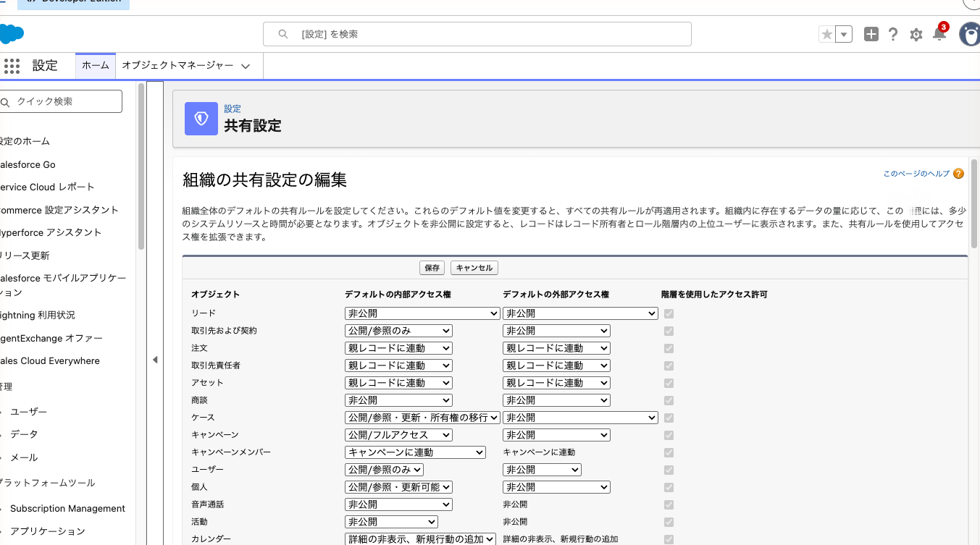Open Sales Cloud Everywhere in the sidebar
980x545 pixels.
(x=50, y=360)
